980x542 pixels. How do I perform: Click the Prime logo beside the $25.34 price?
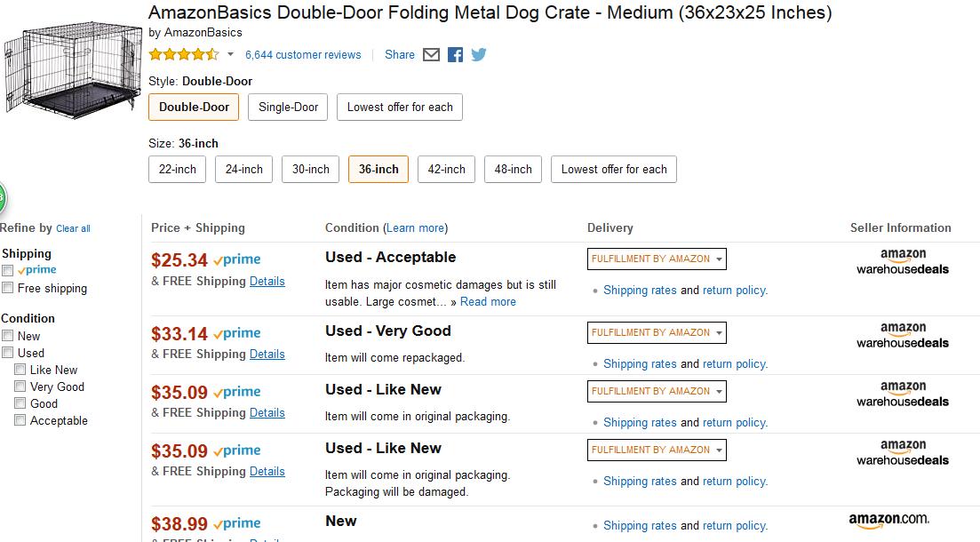point(237,259)
